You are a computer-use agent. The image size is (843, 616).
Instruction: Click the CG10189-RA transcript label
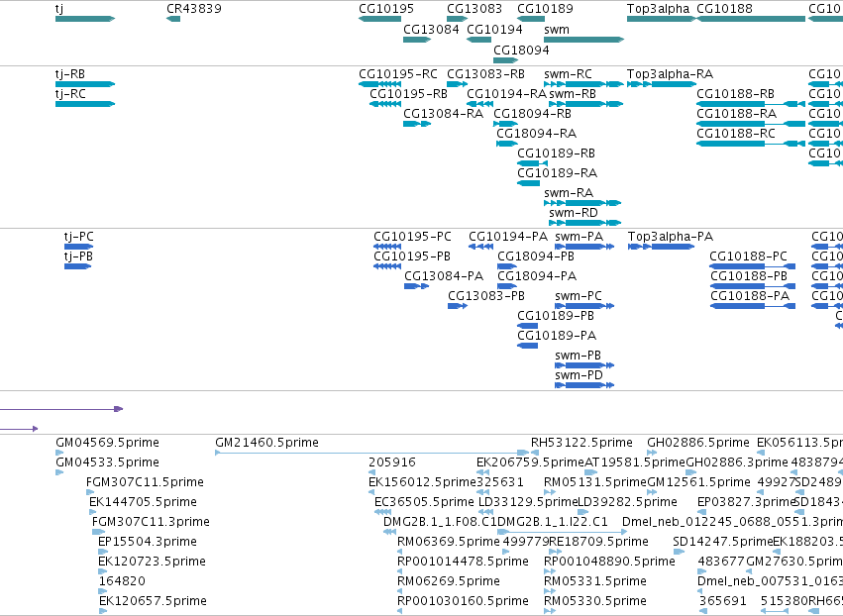(557, 173)
